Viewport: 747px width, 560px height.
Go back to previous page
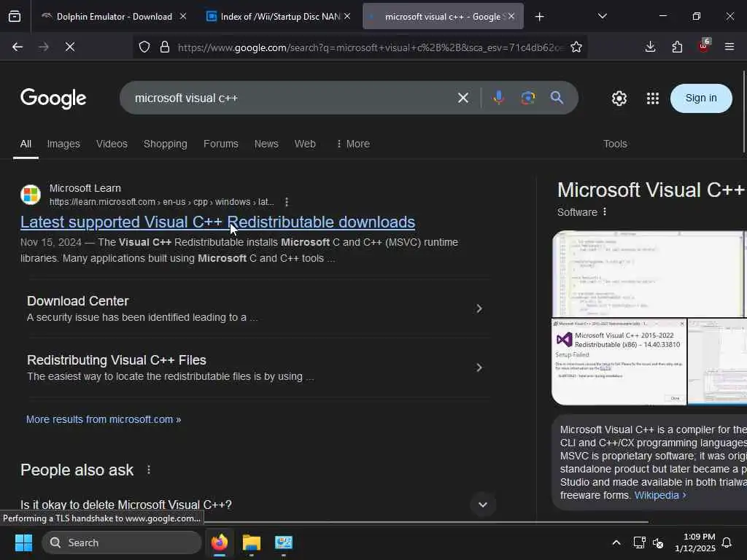point(18,47)
